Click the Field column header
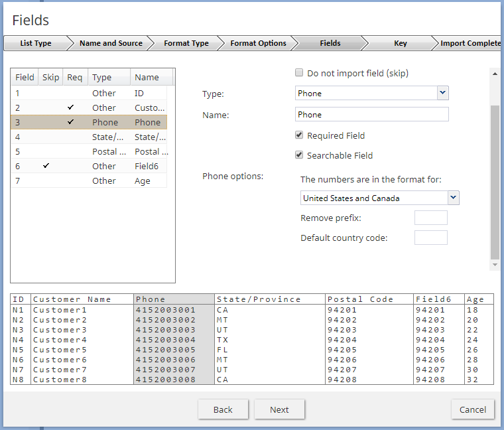Image resolution: width=504 pixels, height=430 pixels. pos(25,77)
